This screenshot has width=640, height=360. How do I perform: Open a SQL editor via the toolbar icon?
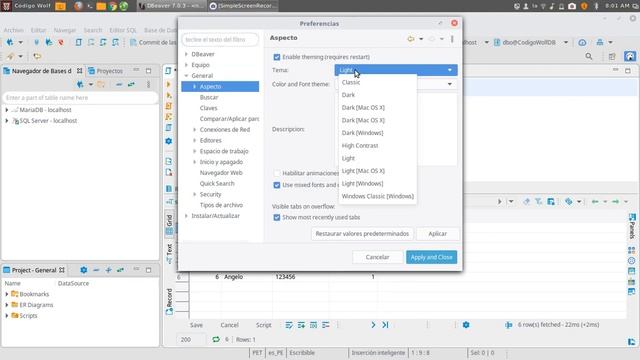(78, 42)
